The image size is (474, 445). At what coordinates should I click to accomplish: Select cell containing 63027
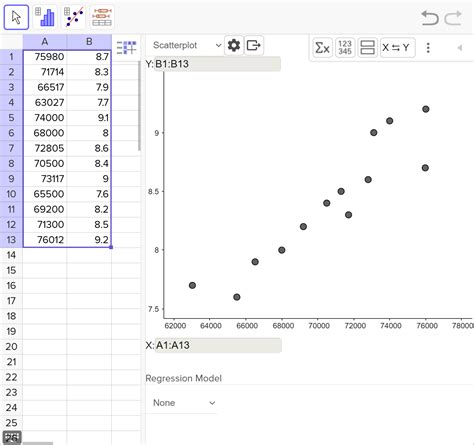click(x=45, y=102)
